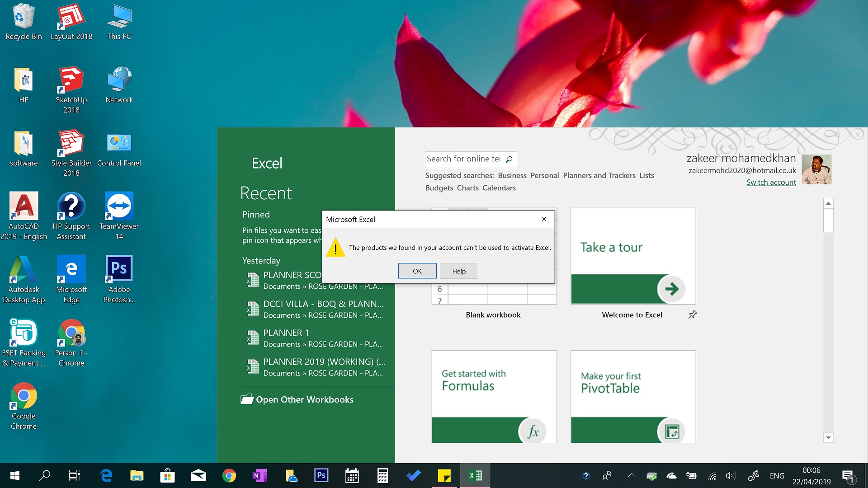868x488 pixels.
Task: Open the Windows Start menu
Action: (14, 475)
